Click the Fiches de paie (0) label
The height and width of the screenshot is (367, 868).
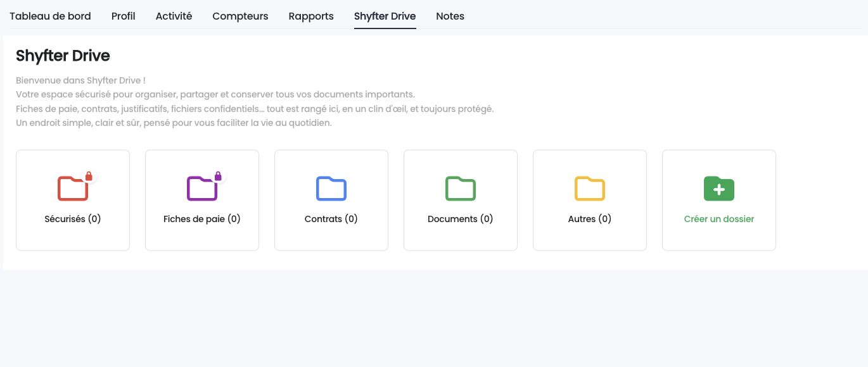point(202,219)
